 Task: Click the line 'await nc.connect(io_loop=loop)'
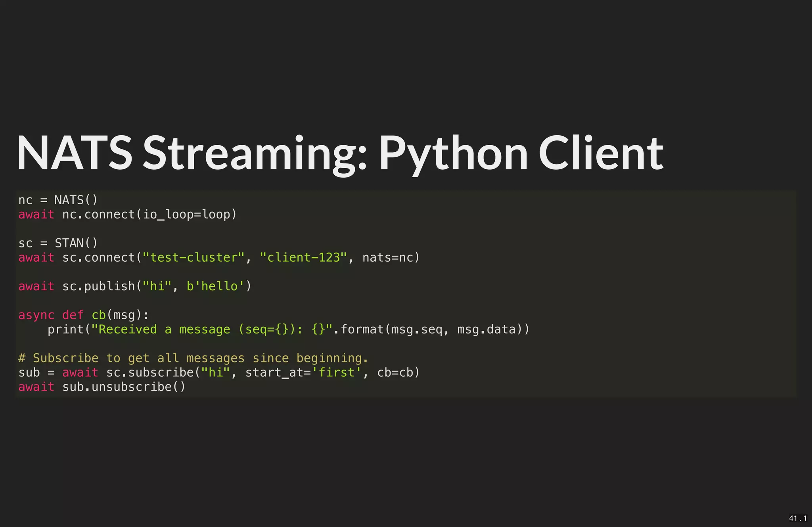(x=127, y=215)
